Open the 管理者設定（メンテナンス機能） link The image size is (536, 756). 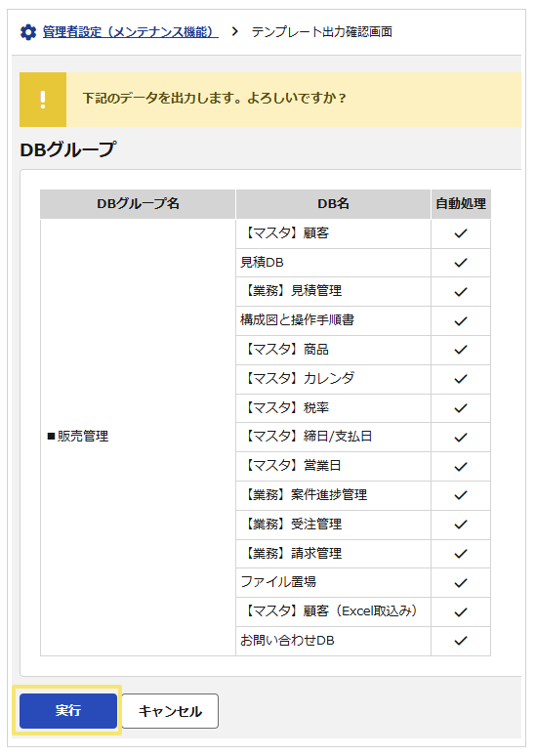click(130, 32)
